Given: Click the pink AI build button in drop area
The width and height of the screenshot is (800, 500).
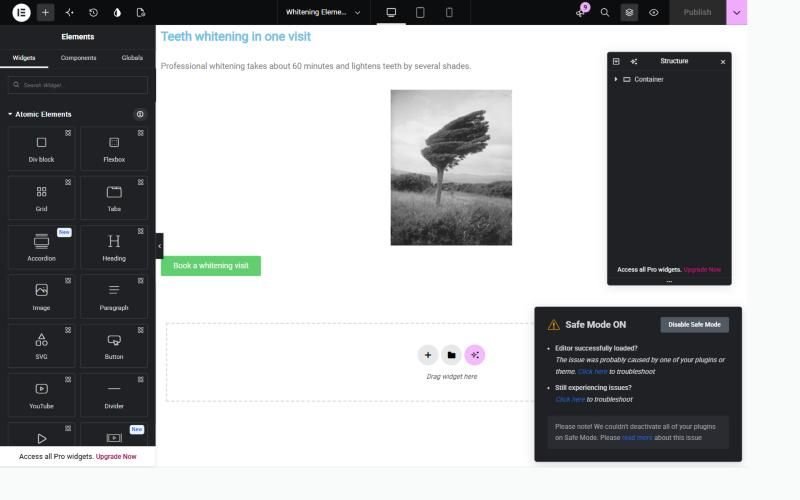Looking at the screenshot, I should (x=474, y=355).
